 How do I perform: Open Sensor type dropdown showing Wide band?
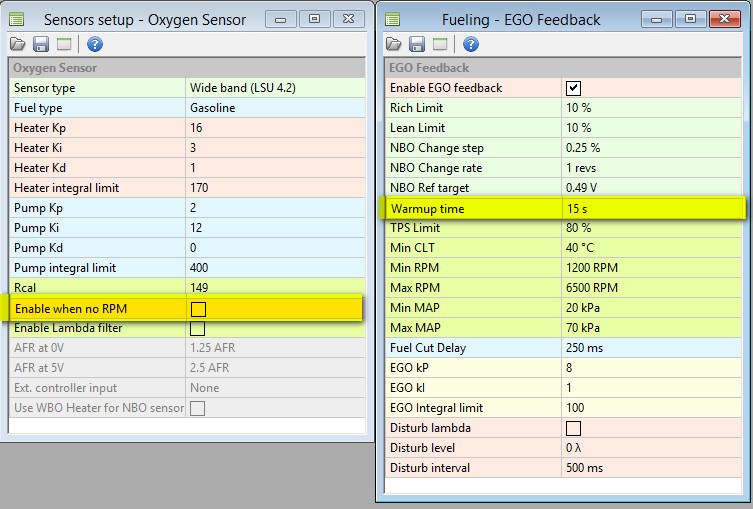[272, 88]
